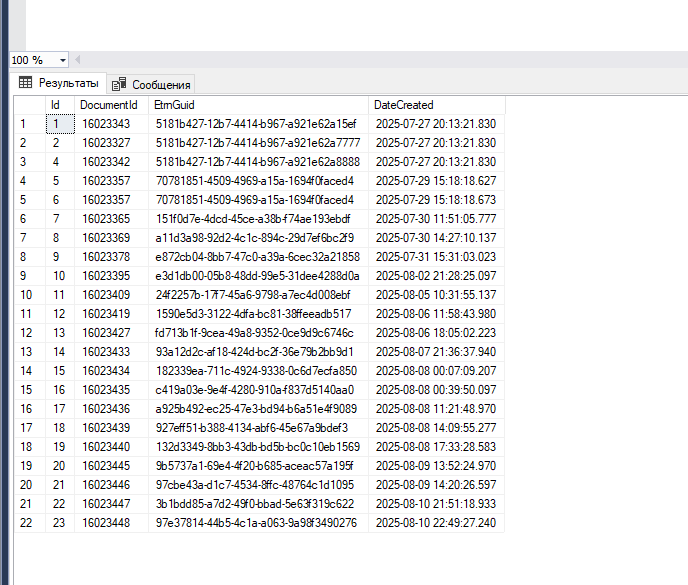Click date 2025-08-10 22:49:27.240

pyautogui.click(x=437, y=523)
